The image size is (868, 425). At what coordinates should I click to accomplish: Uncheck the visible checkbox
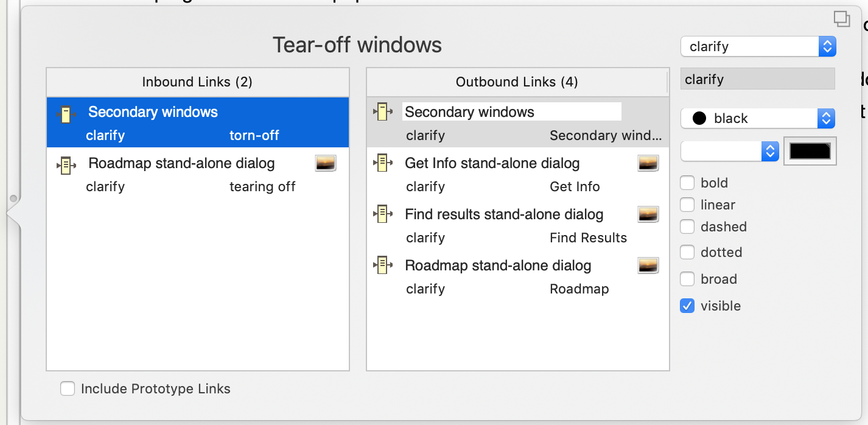687,306
